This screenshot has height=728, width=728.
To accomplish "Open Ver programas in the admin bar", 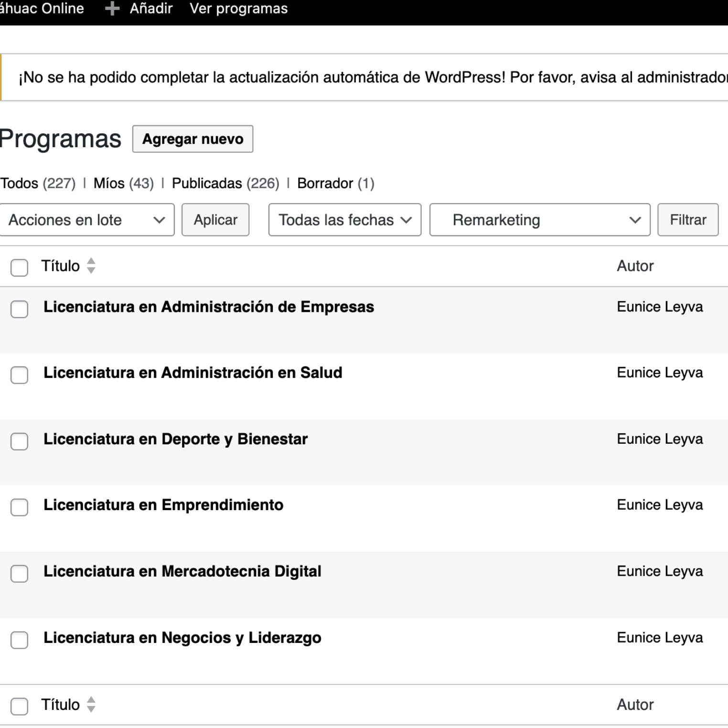I will [x=238, y=9].
